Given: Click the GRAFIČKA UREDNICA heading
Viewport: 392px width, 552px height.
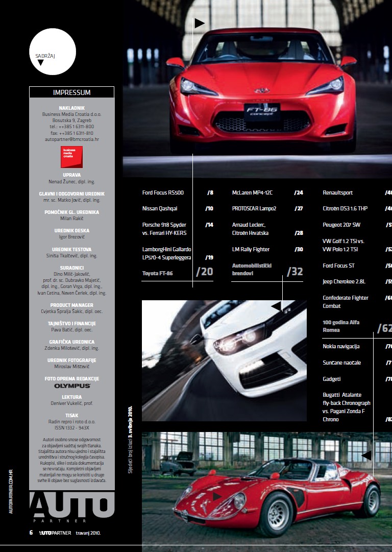Looking at the screenshot, I should coord(72,342).
